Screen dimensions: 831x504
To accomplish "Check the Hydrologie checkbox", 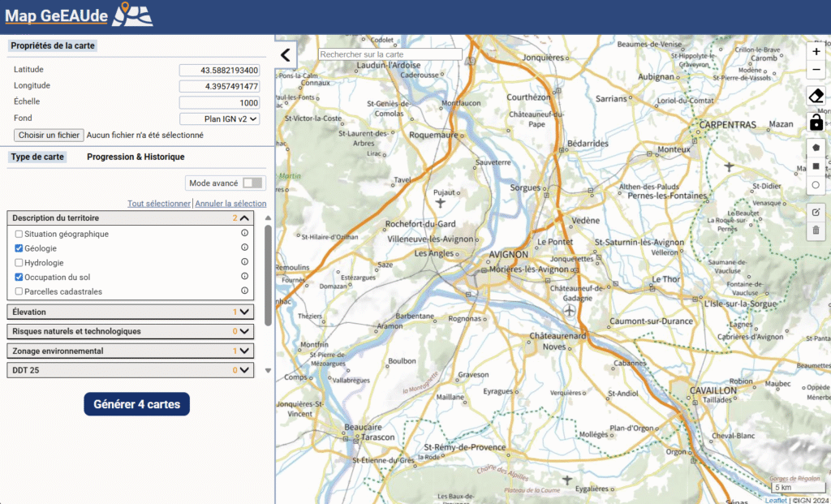I will point(19,263).
